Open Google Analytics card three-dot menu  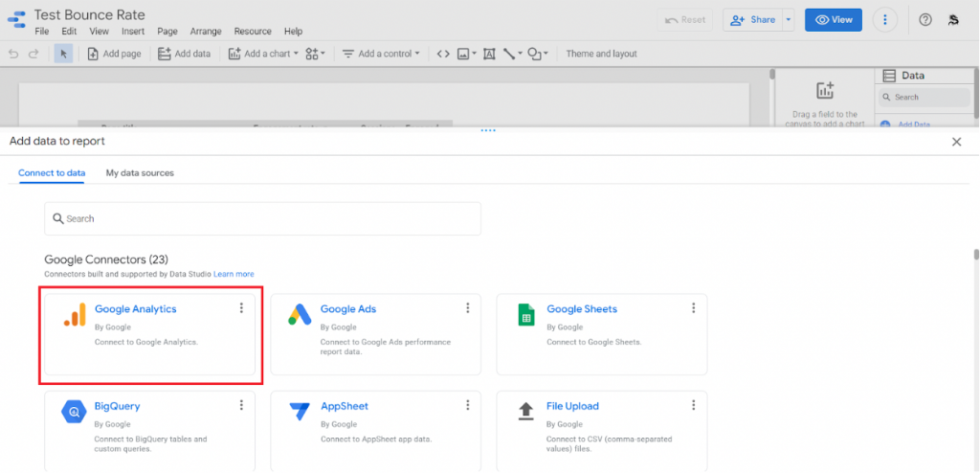click(x=241, y=307)
